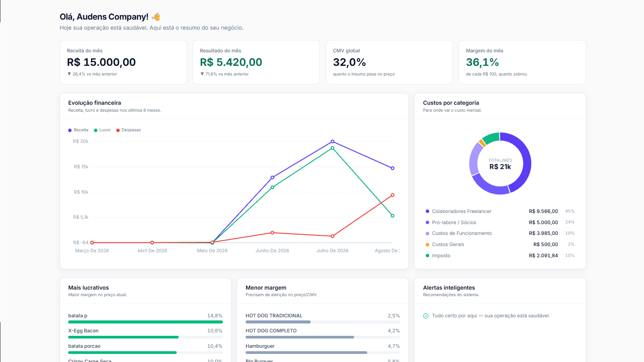Click the R$ 20k axis label

click(81, 141)
